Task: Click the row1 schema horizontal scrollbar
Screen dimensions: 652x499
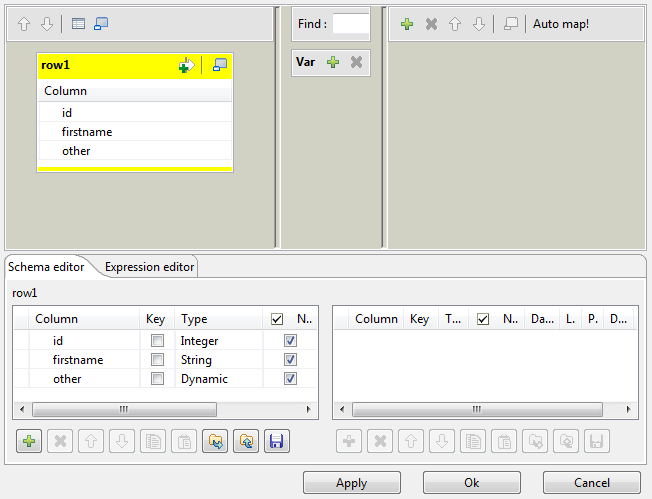Action: 124,409
